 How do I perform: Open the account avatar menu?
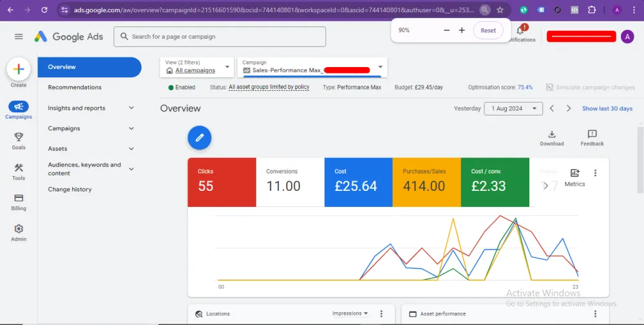click(x=627, y=37)
